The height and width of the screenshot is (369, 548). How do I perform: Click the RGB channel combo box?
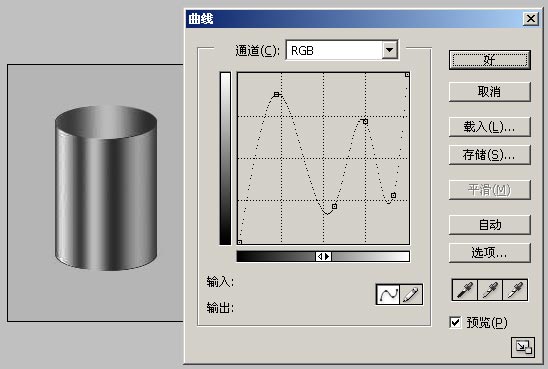(x=342, y=50)
